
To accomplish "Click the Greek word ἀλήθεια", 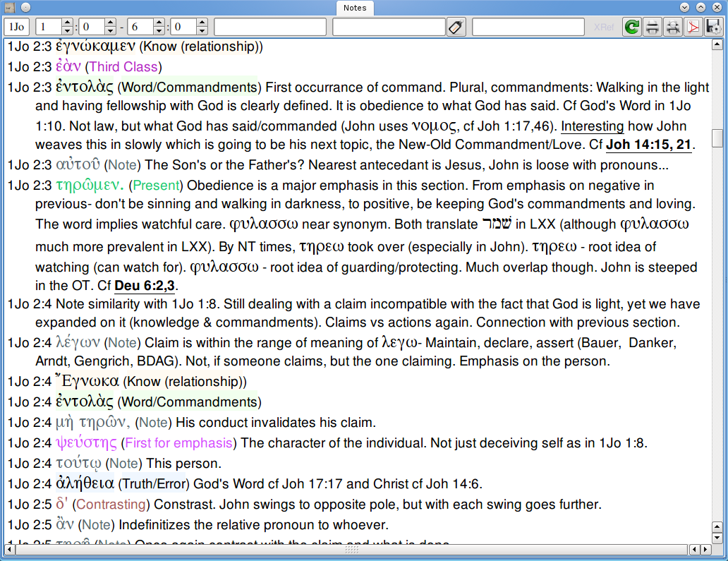I will point(85,484).
